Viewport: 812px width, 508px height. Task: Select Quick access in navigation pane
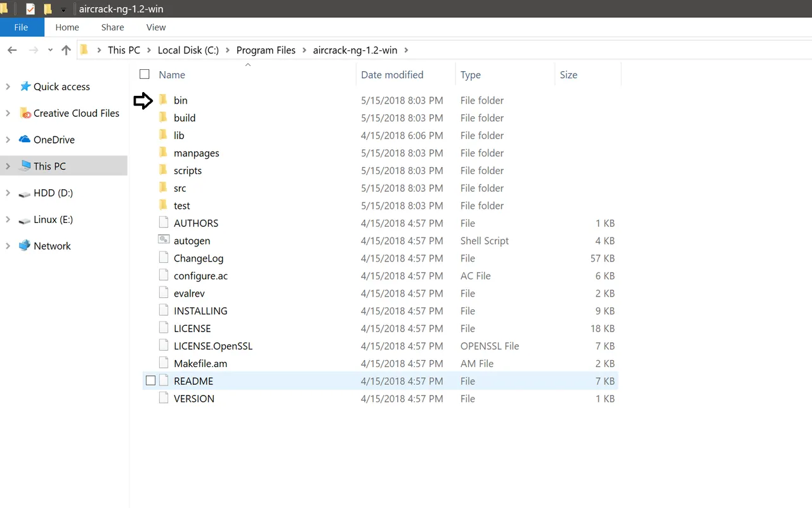coord(62,86)
